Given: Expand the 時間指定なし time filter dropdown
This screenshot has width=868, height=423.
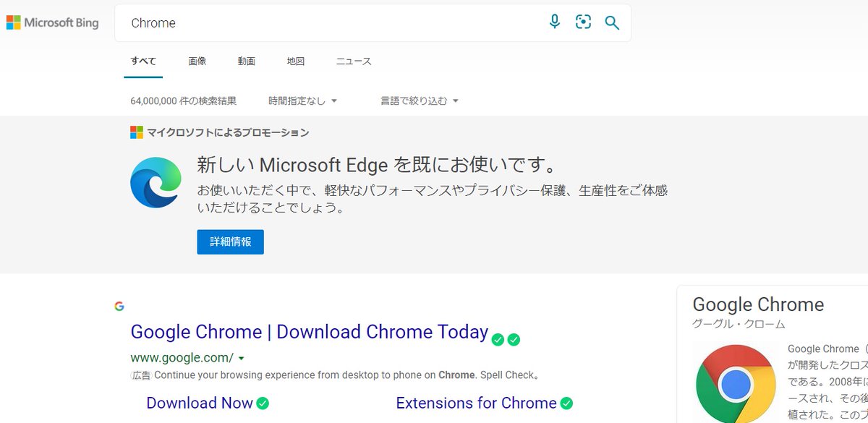Looking at the screenshot, I should coord(302,101).
